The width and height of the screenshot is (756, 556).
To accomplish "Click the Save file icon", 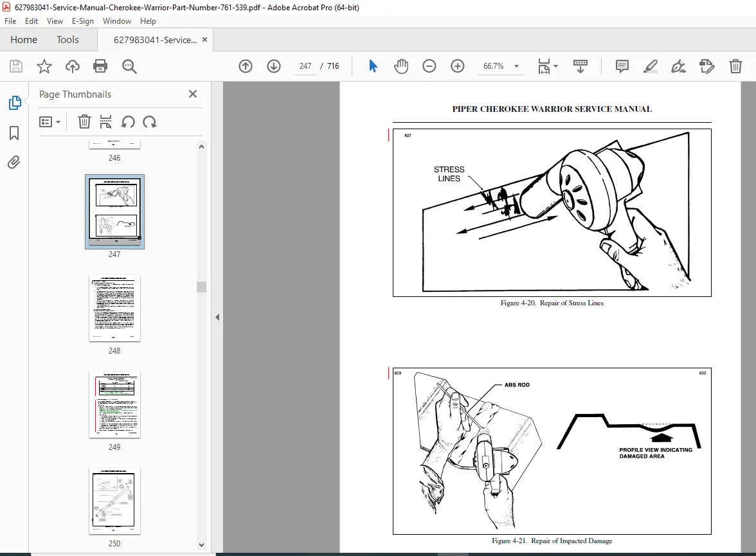I will (16, 66).
